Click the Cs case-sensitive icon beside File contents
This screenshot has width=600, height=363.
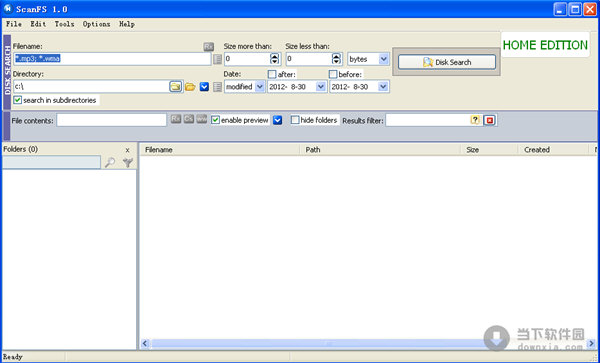[189, 119]
